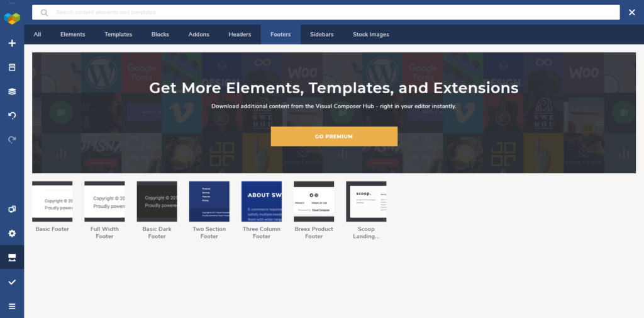Select the Breex Product Footer thumbnail
The image size is (644, 318).
314,201
